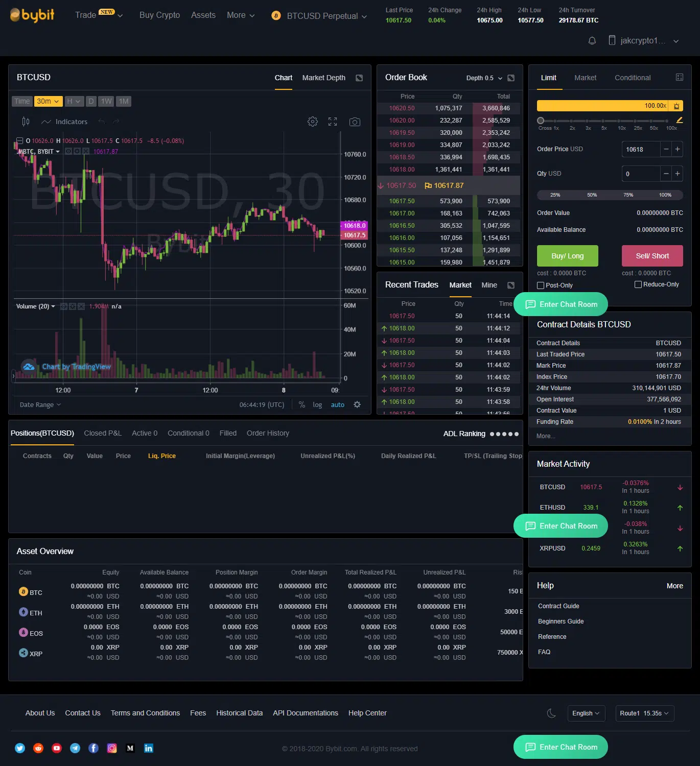Open the H hourly interval dropdown
Viewport: 700px width, 766px height.
tap(74, 101)
